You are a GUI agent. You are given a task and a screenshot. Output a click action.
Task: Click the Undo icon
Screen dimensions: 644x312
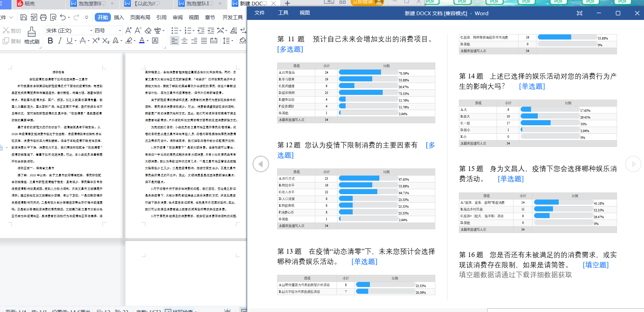pyautogui.click(x=63, y=17)
